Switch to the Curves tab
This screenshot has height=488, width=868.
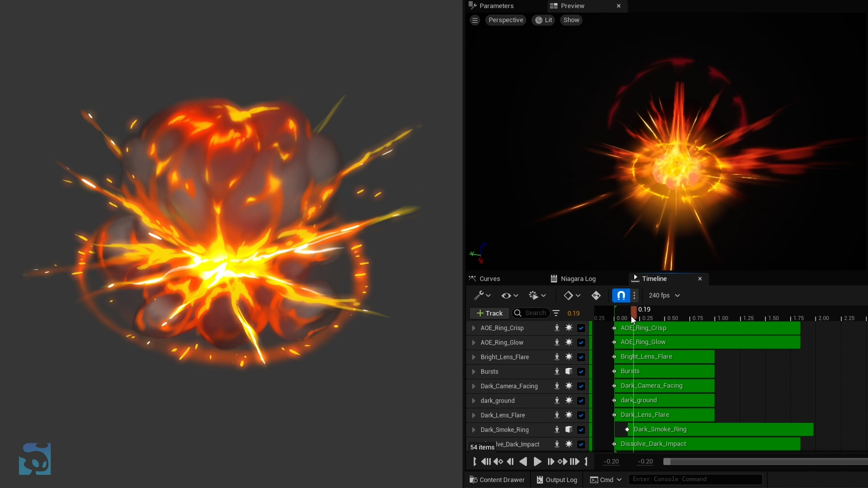[x=489, y=279]
